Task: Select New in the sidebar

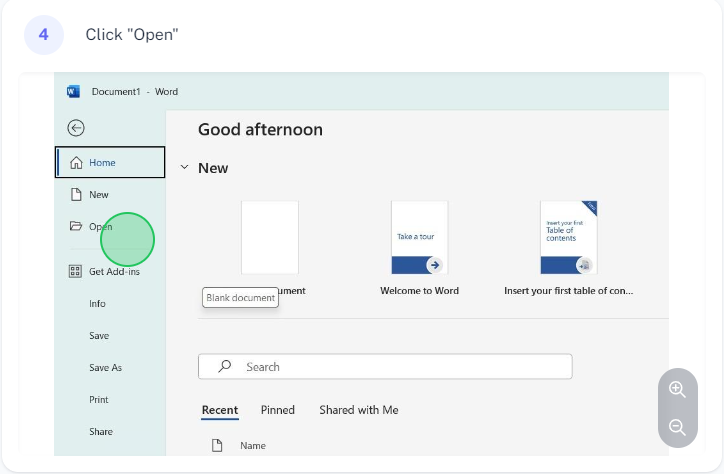Action: coord(110,194)
